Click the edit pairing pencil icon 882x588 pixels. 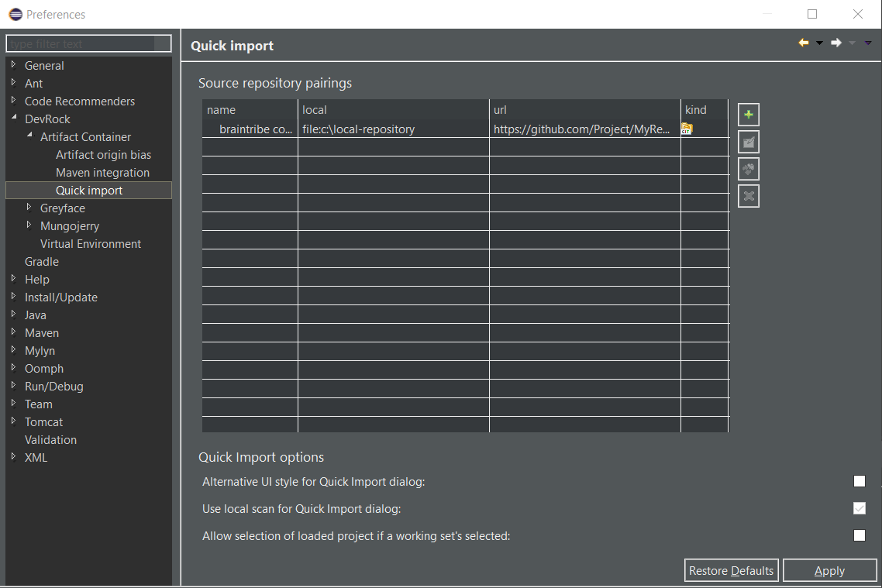coord(748,142)
